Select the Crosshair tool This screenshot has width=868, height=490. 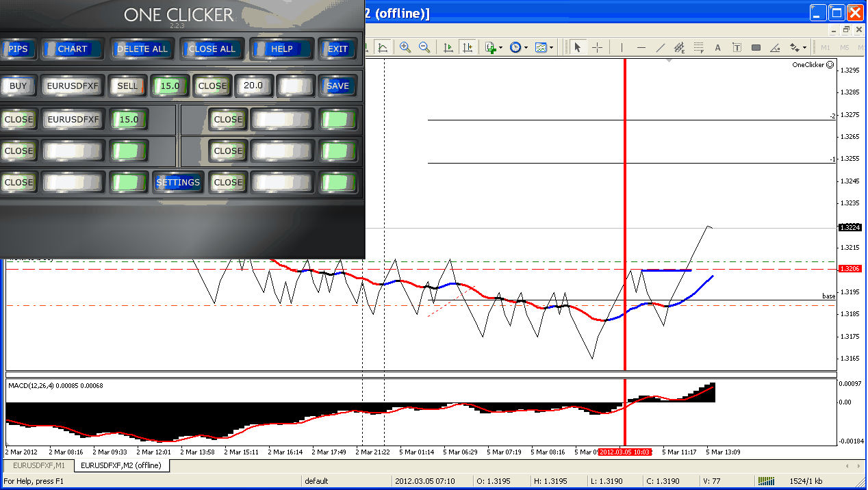pyautogui.click(x=597, y=47)
